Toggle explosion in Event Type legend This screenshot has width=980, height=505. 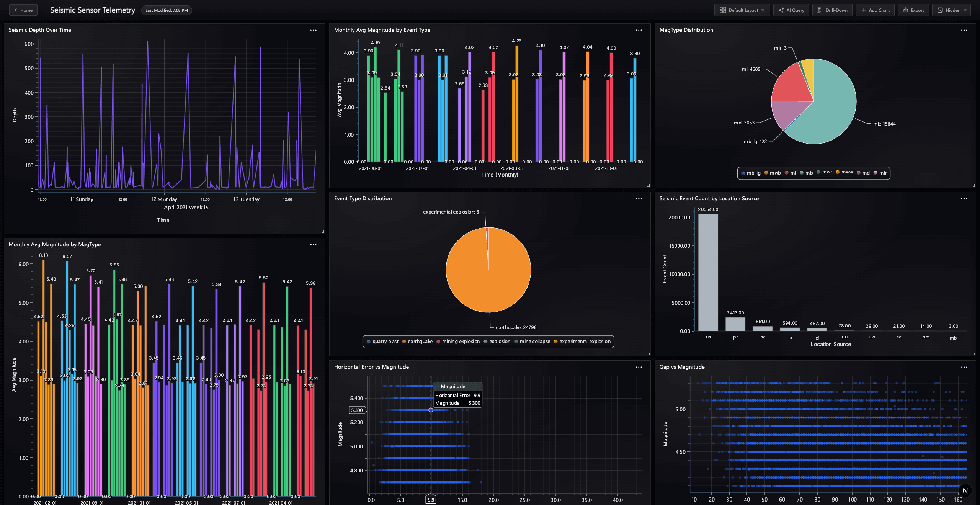click(497, 342)
